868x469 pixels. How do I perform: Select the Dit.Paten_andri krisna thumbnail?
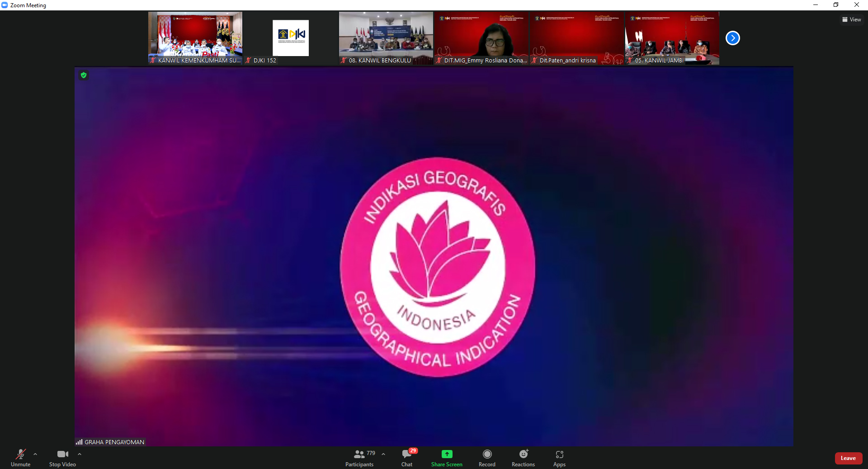pos(576,38)
